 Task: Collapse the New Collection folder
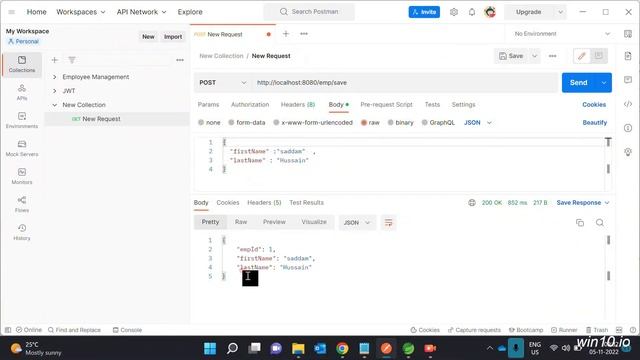55,105
